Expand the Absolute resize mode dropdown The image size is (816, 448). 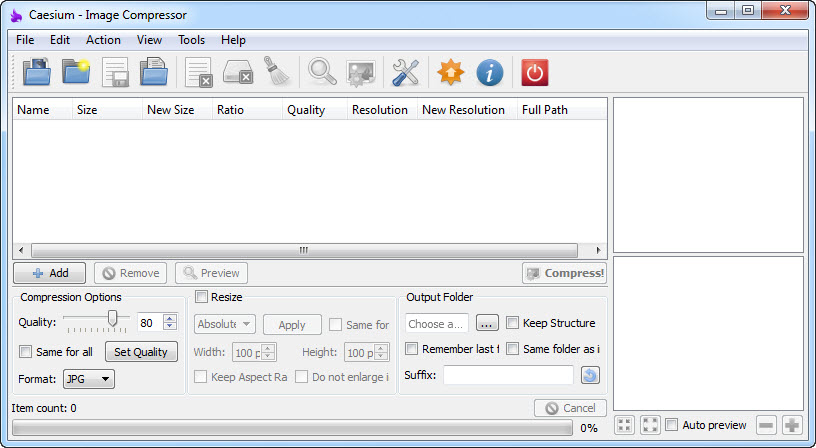coord(225,324)
